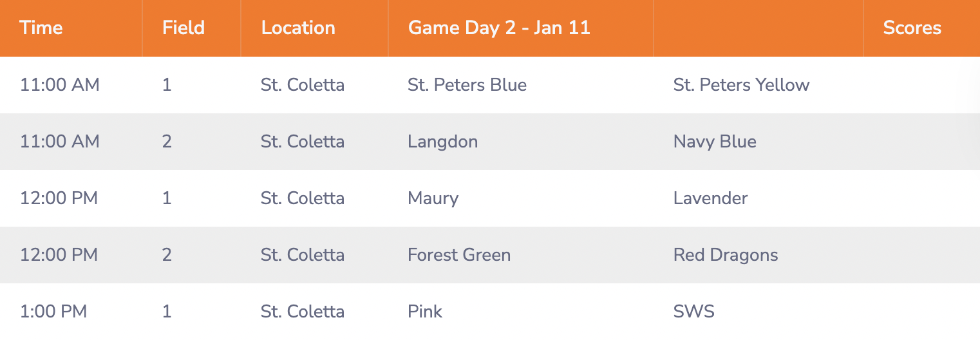980x340 pixels.
Task: Click the Field column header
Action: coord(184,28)
